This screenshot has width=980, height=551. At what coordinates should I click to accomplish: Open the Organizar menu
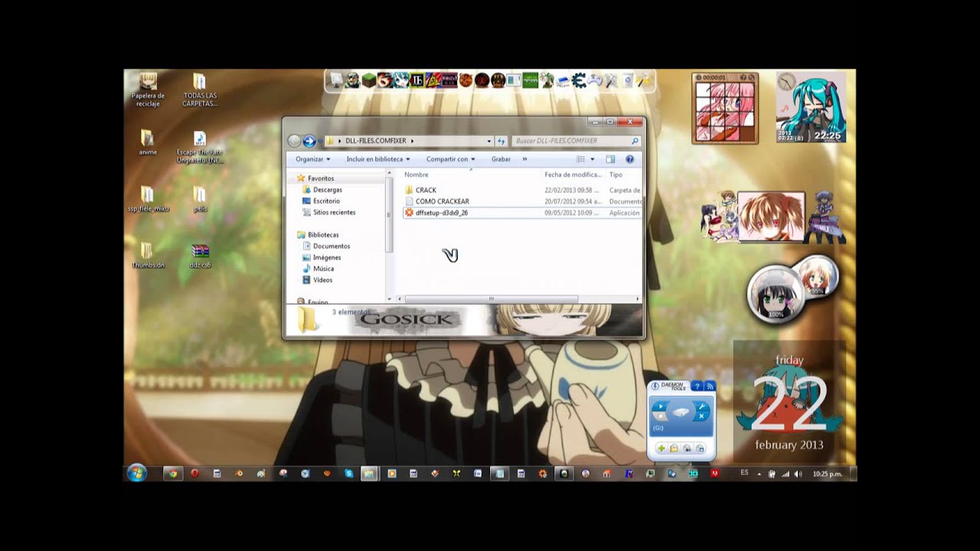click(313, 159)
